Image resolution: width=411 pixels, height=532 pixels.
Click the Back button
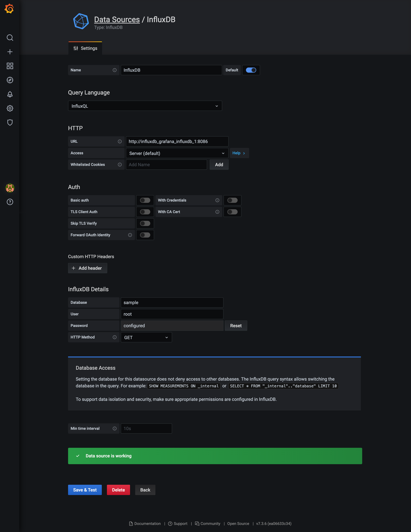point(145,490)
